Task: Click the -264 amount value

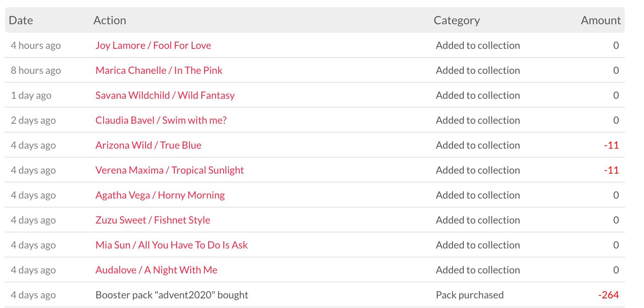Action: point(608,295)
